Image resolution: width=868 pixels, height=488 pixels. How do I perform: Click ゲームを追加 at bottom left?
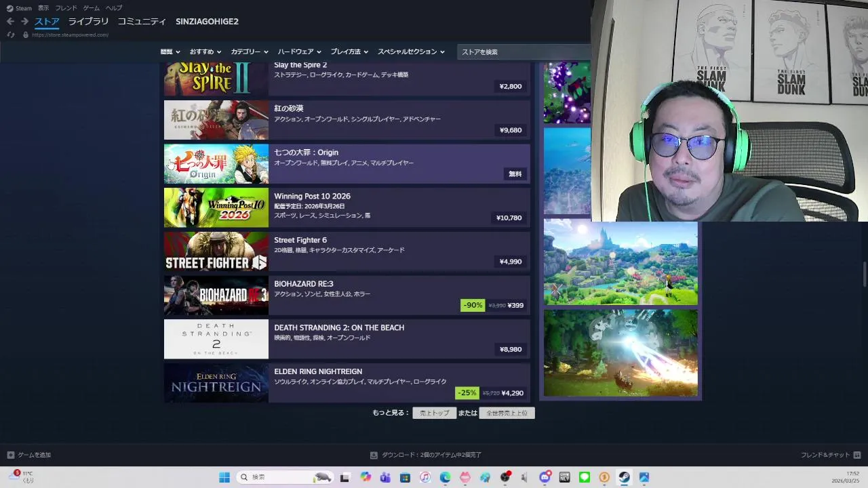coord(29,455)
